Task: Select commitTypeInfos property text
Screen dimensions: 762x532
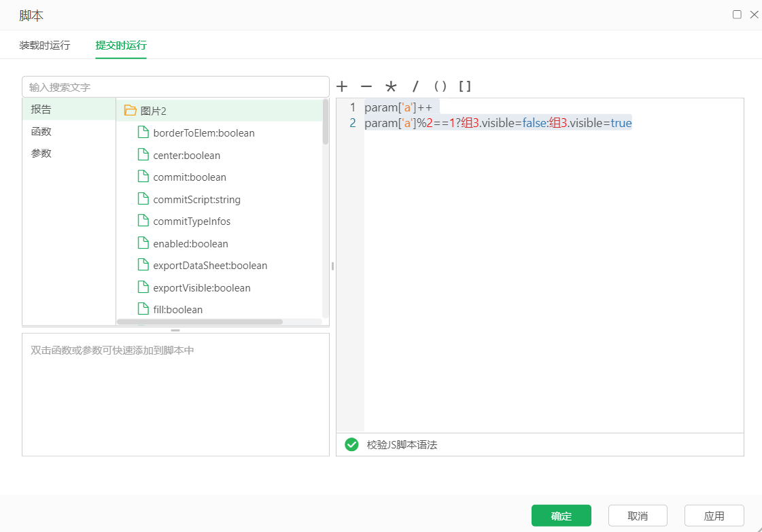Action: (x=192, y=221)
